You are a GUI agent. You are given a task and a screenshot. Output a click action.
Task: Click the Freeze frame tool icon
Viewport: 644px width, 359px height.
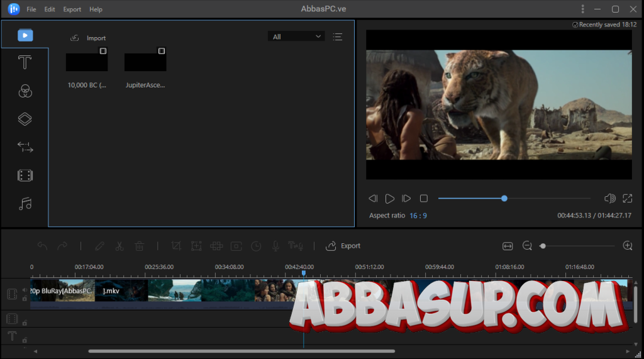pyautogui.click(x=236, y=246)
